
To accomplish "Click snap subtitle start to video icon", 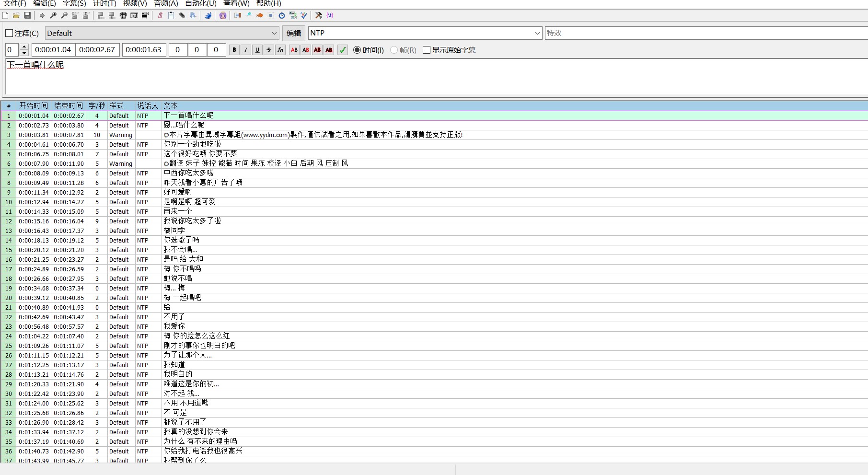I will click(101, 15).
